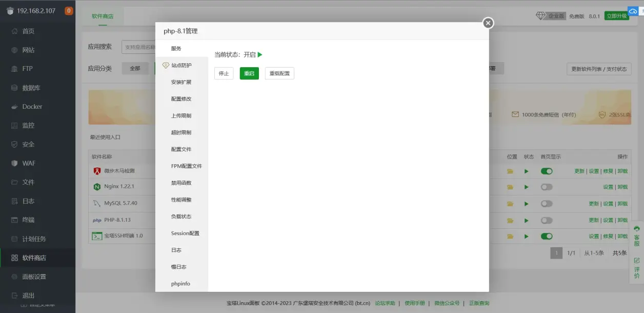This screenshot has width=644, height=313.
Task: Click the home icon next to 首页
Action: click(14, 31)
